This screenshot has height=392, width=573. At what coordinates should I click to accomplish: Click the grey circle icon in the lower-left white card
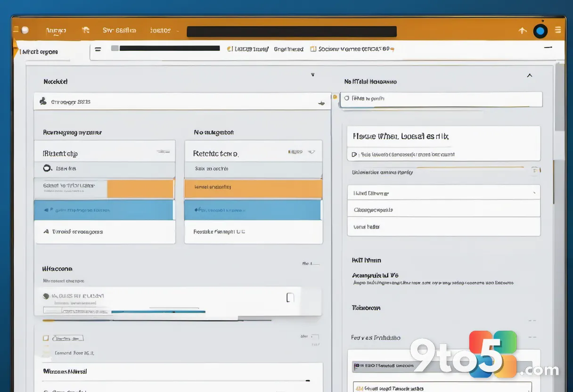pyautogui.click(x=46, y=296)
